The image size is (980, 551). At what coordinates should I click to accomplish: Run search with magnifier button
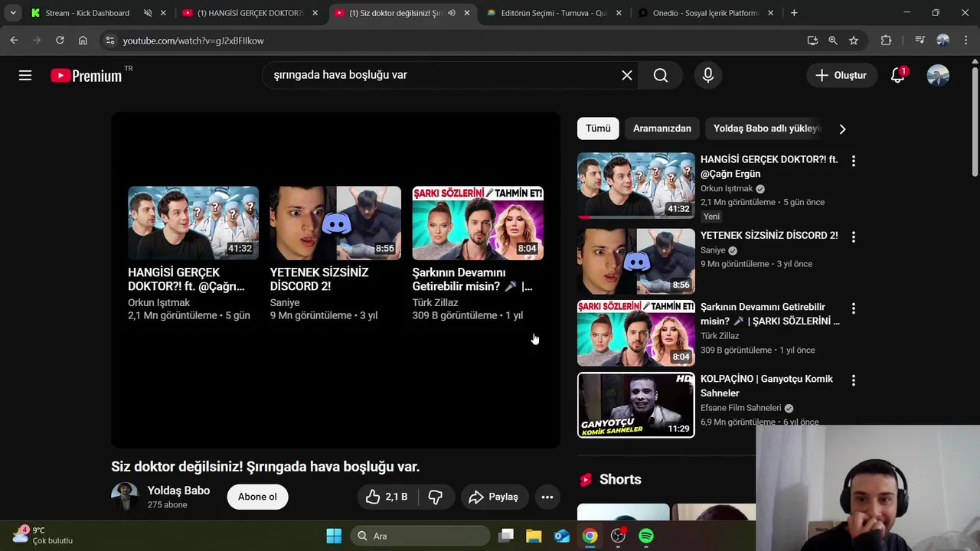(x=661, y=75)
